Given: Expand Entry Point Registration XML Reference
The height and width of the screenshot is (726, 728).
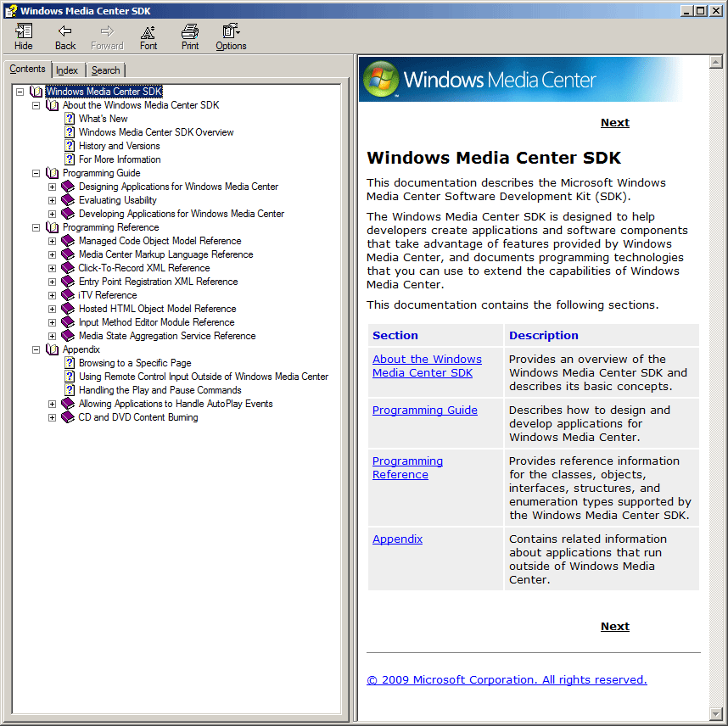Looking at the screenshot, I should [52, 282].
